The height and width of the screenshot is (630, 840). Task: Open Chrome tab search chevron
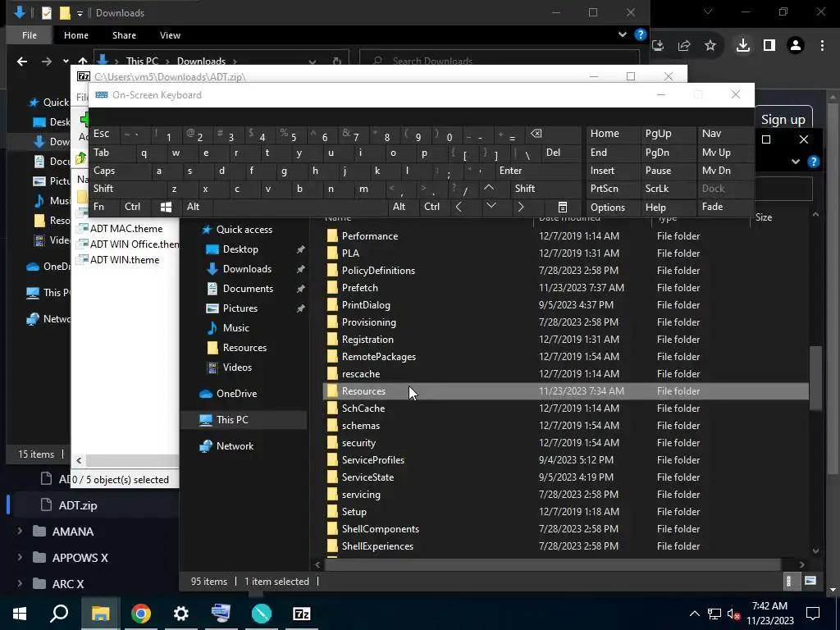pos(708,11)
